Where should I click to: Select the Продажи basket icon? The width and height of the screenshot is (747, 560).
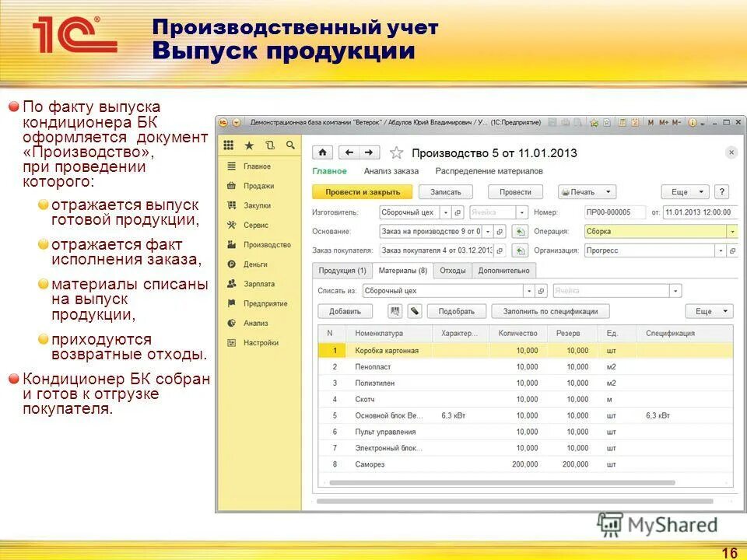[231, 186]
